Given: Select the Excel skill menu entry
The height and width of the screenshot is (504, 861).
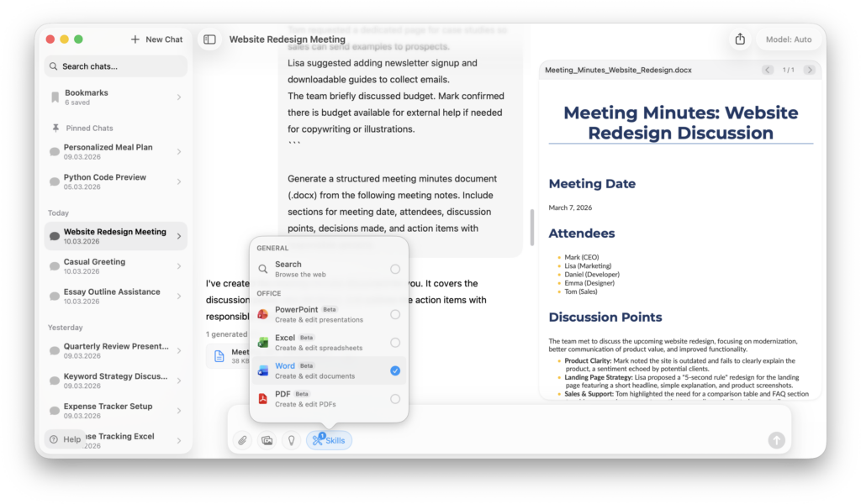Looking at the screenshot, I should 320,342.
